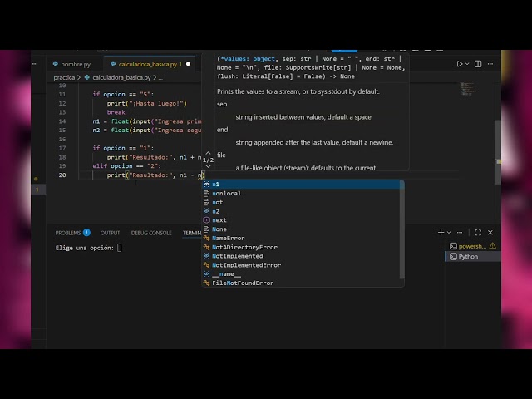Click the terminal input after 'Elige una opción:'
532x399 pixels.
coord(120,248)
